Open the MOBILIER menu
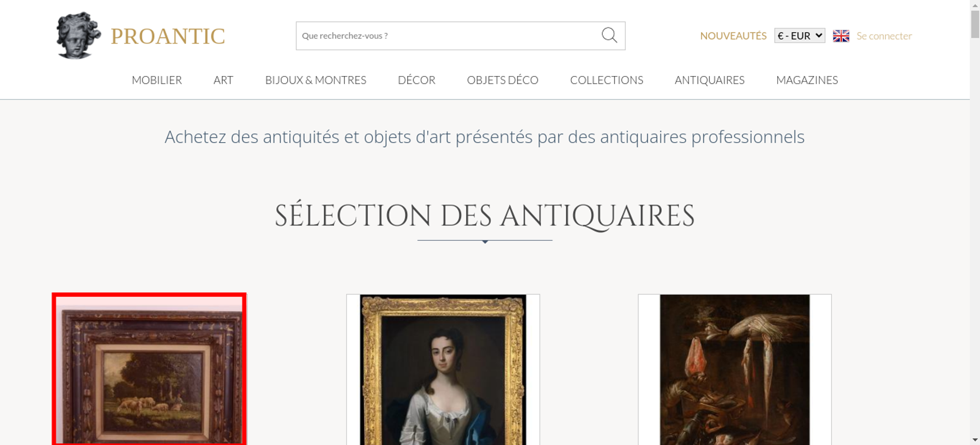The width and height of the screenshot is (980, 445). pos(157,80)
